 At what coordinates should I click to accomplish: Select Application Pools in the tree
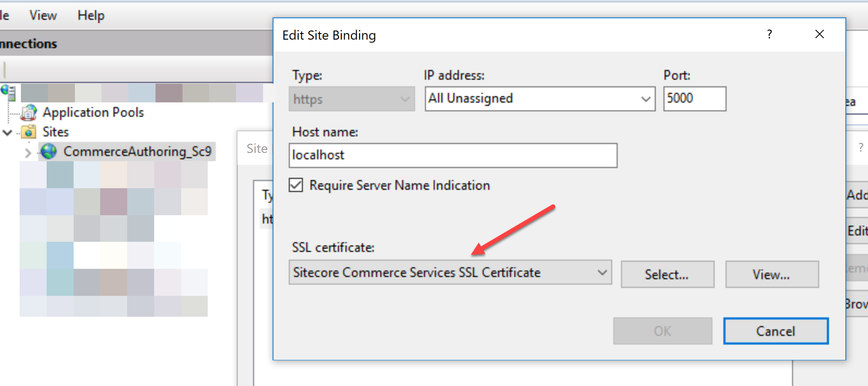point(93,112)
